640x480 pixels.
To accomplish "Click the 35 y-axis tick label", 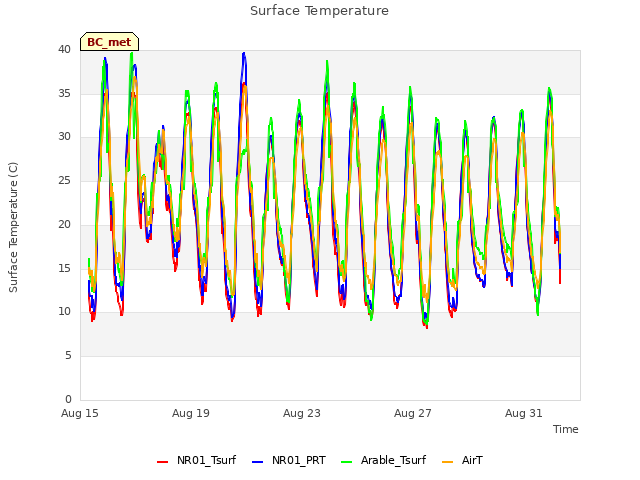I will pos(64,93).
